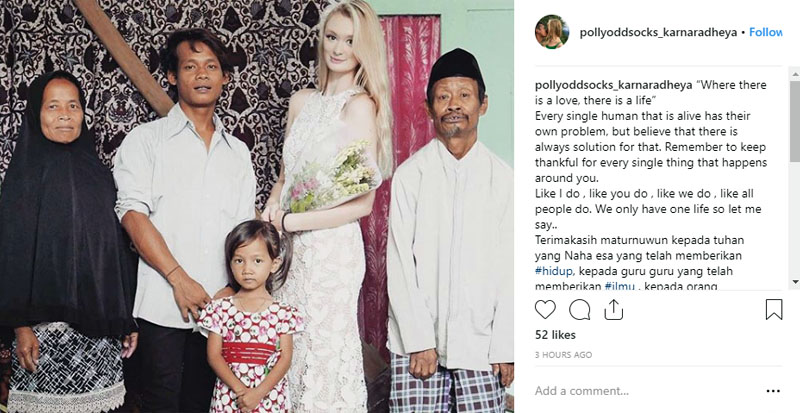The image size is (800, 413).
Task: Click the caption scrollbar thumb
Action: point(795,121)
